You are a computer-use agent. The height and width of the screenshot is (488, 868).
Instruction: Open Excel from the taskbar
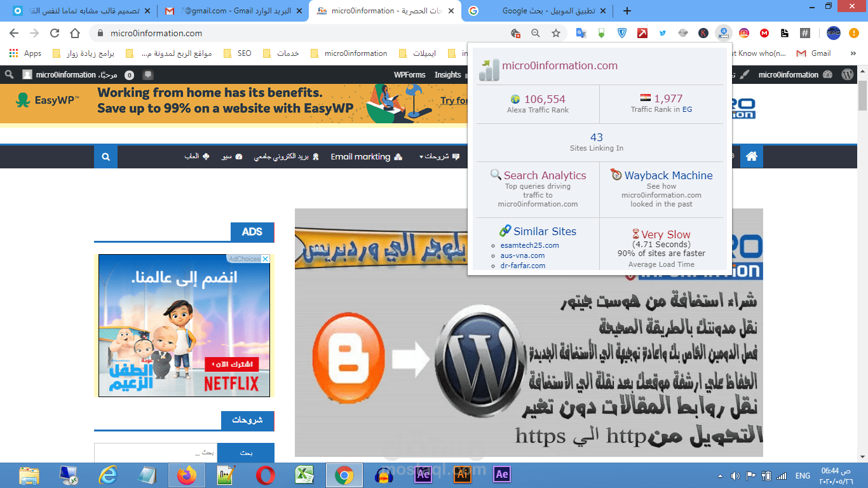pos(305,475)
